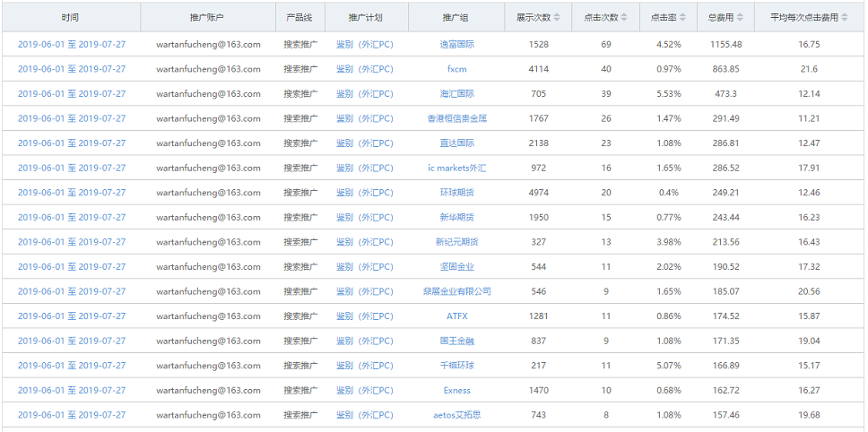The height and width of the screenshot is (432, 868).
Task: Select the 157.46 total cost cell
Action: pos(725,415)
